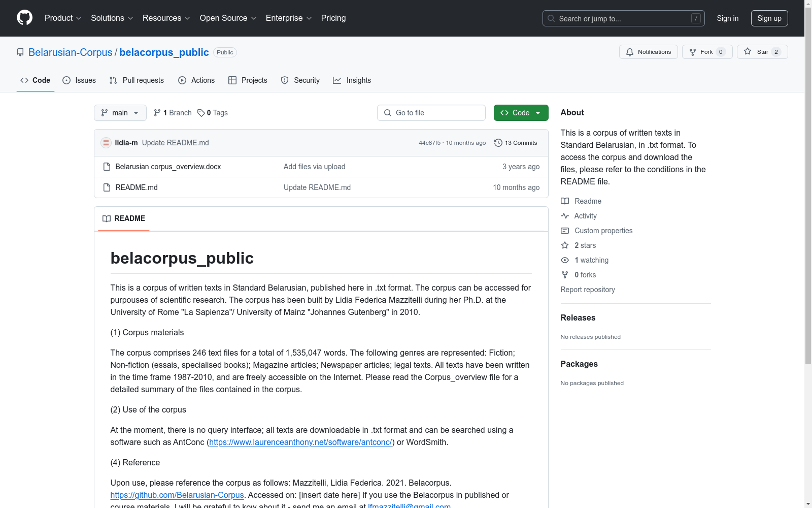The width and height of the screenshot is (812, 508).
Task: Open the Packages section heading
Action: tap(579, 364)
